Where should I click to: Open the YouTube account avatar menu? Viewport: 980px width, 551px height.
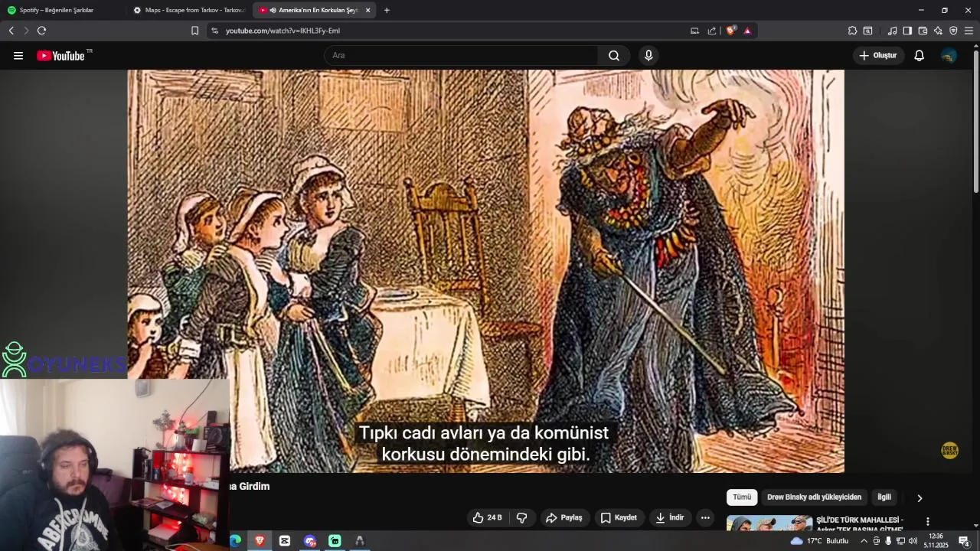[x=949, y=56]
